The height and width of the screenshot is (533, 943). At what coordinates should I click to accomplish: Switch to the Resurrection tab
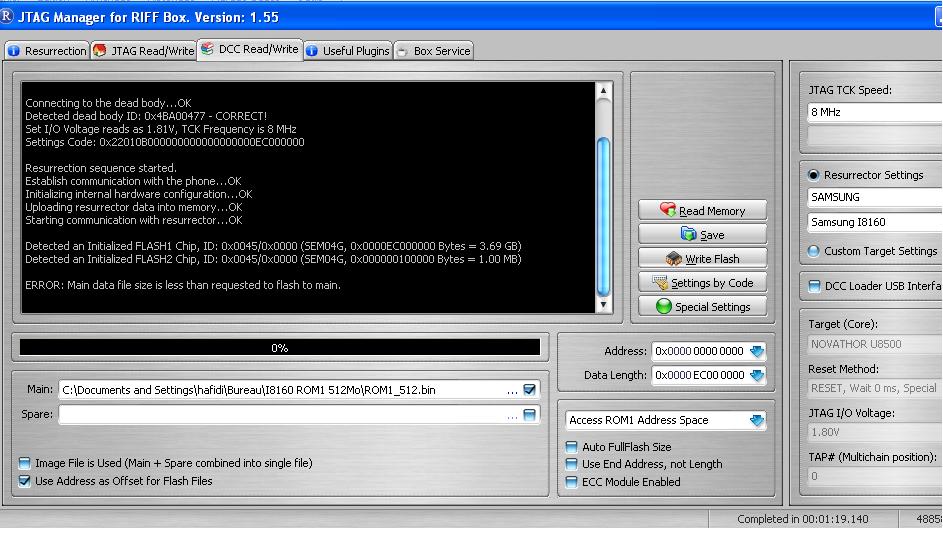click(x=48, y=51)
